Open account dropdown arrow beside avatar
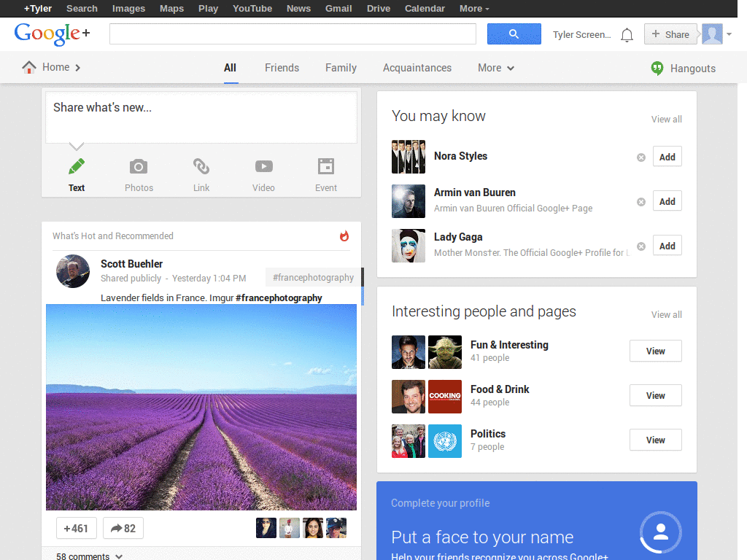This screenshot has height=560, width=747. [729, 34]
